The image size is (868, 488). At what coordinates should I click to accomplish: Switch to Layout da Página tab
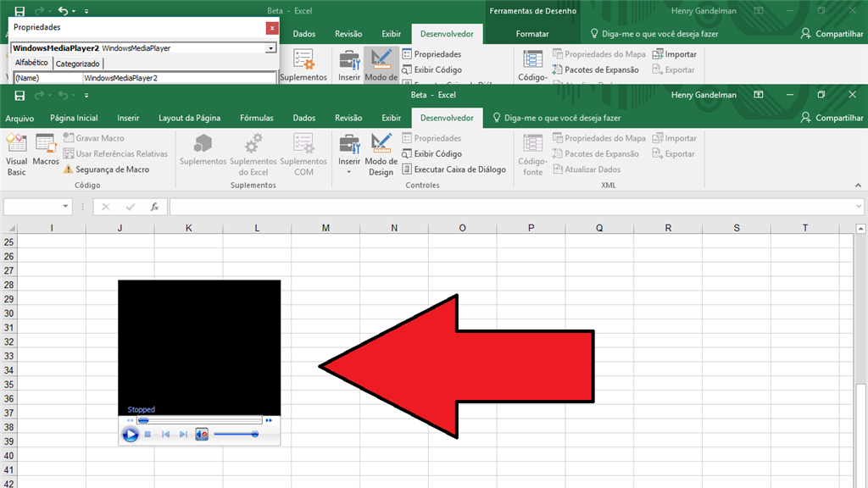click(189, 118)
